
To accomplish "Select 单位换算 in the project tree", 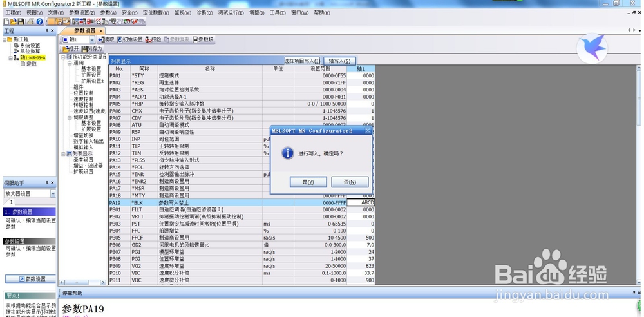I will click(27, 52).
